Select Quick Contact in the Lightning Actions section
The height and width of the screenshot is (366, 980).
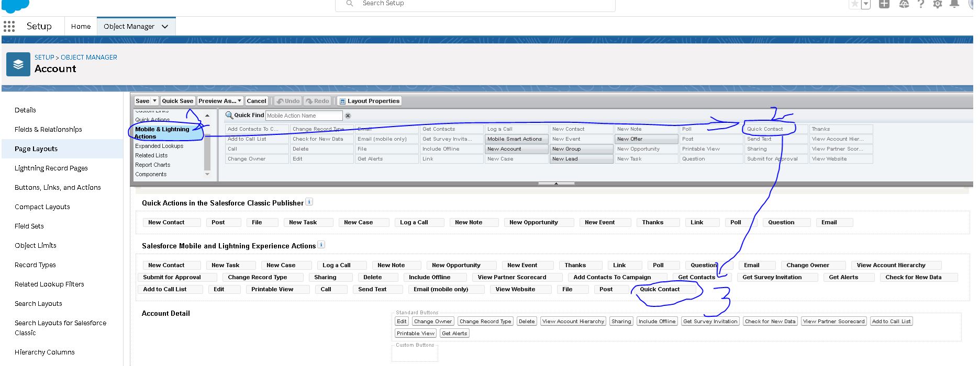[x=665, y=289]
